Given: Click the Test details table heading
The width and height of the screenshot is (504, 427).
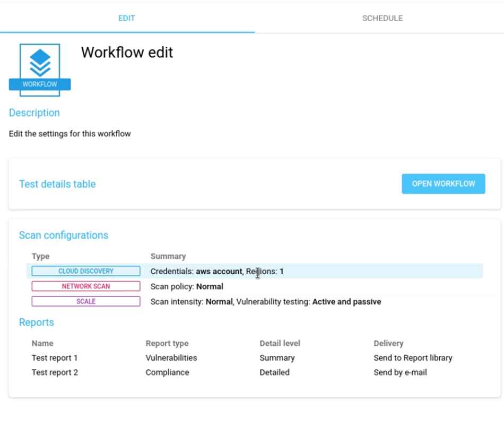Looking at the screenshot, I should pyautogui.click(x=57, y=184).
